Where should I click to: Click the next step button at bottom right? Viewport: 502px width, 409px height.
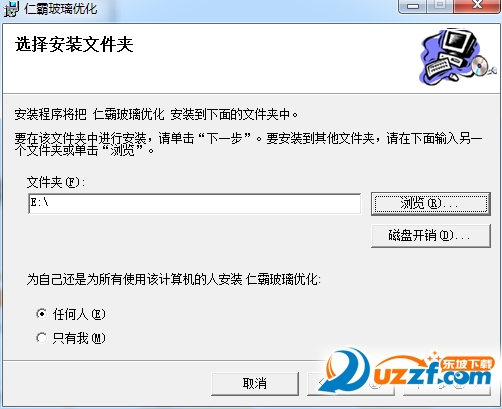(447, 384)
